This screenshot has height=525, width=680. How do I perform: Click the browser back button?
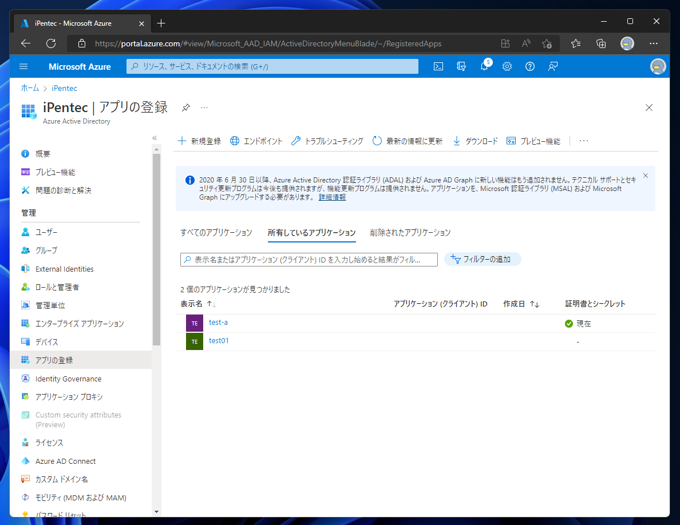tap(26, 43)
